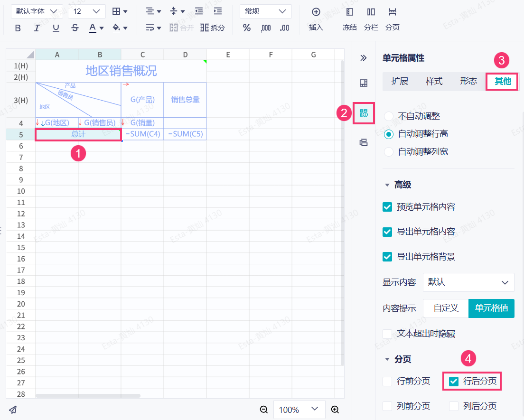Select 自动调整列宽 radio option
The width and height of the screenshot is (524, 420).
point(389,152)
